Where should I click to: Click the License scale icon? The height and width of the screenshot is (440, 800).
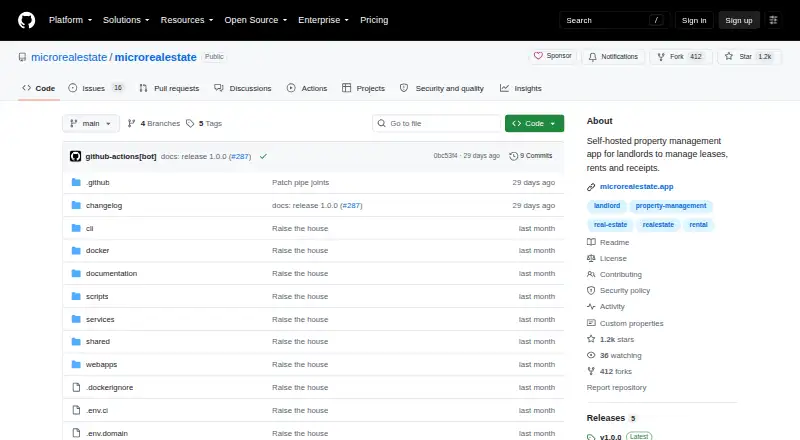click(x=591, y=258)
